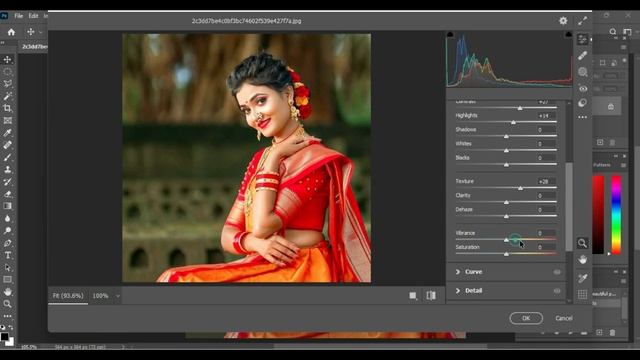Screen dimensions: 640x360
Task: Open more image settings three dots
Action: click(x=582, y=117)
